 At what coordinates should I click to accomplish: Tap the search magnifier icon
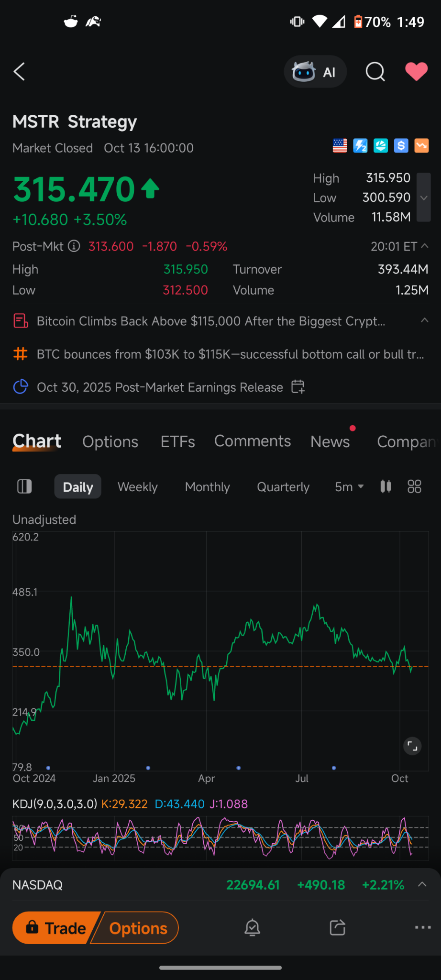coord(375,72)
